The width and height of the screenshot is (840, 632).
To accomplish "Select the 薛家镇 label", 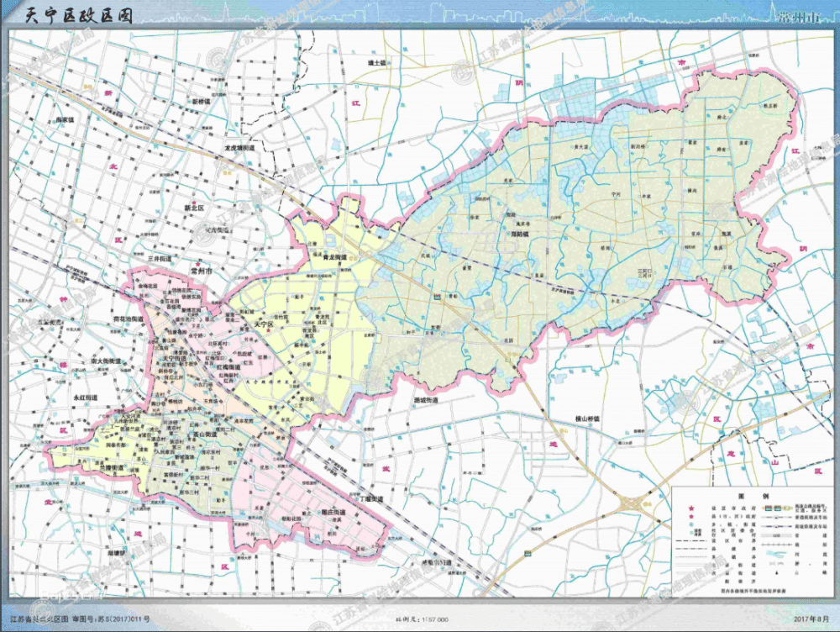I will (65, 120).
